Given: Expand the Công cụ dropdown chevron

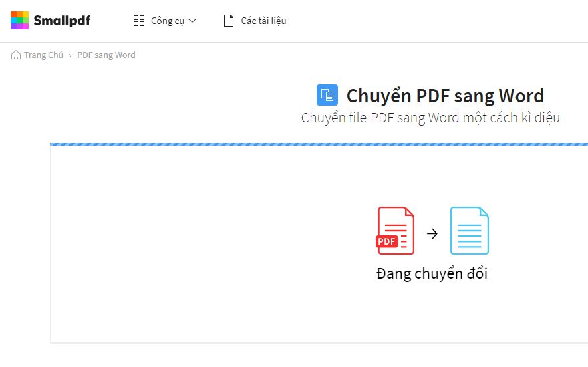Looking at the screenshot, I should (x=192, y=21).
